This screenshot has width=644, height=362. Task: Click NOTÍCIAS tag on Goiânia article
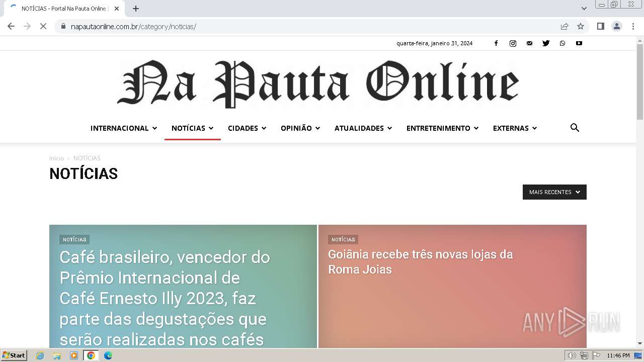point(343,240)
